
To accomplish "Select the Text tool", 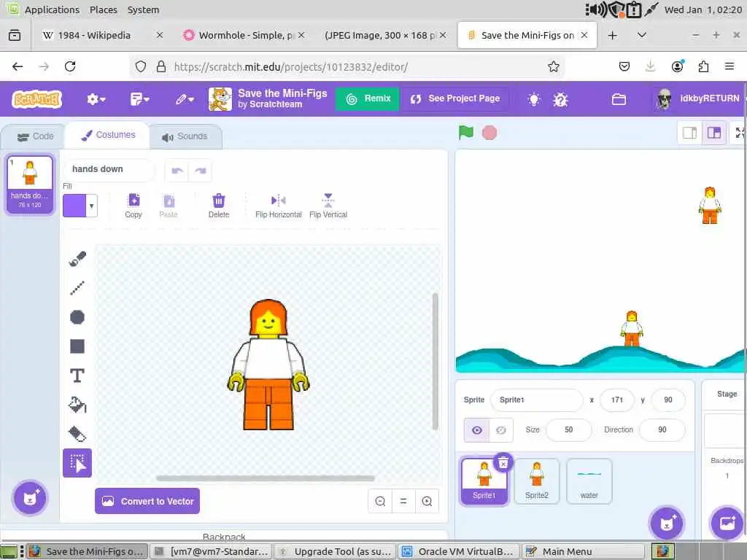I will [77, 376].
